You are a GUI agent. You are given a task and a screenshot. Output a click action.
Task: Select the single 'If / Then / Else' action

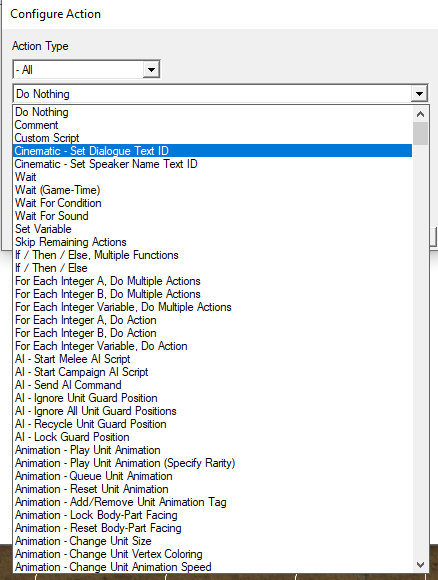213,268
